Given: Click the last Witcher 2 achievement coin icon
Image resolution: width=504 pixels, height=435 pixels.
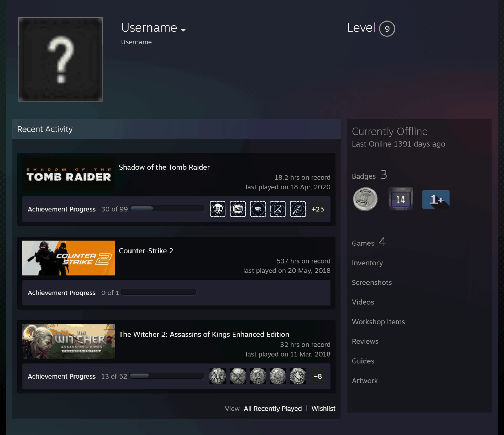Looking at the screenshot, I should coord(298,376).
